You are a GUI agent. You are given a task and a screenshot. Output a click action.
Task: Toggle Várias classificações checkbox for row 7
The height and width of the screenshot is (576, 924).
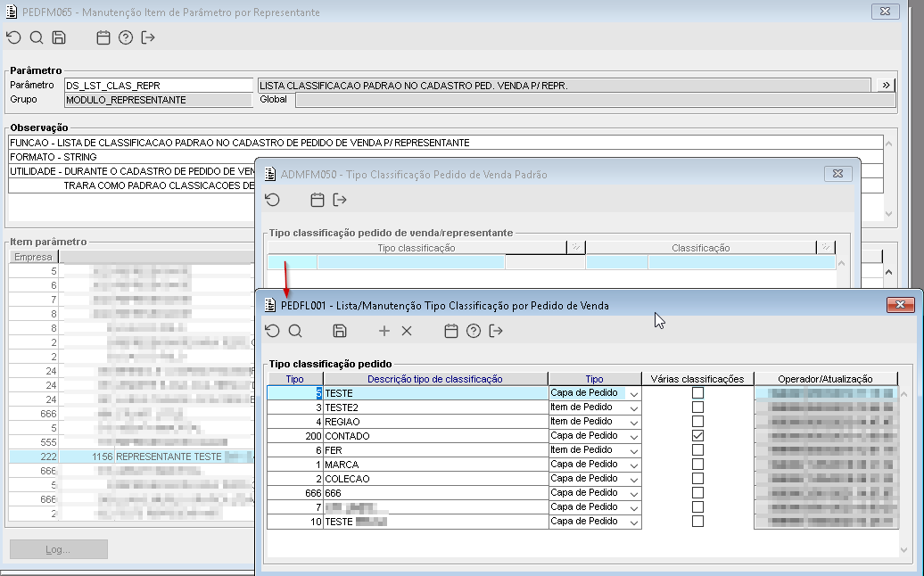(x=697, y=507)
